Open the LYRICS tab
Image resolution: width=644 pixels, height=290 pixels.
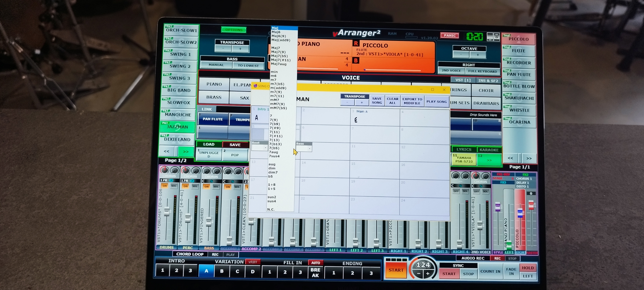[x=464, y=150]
